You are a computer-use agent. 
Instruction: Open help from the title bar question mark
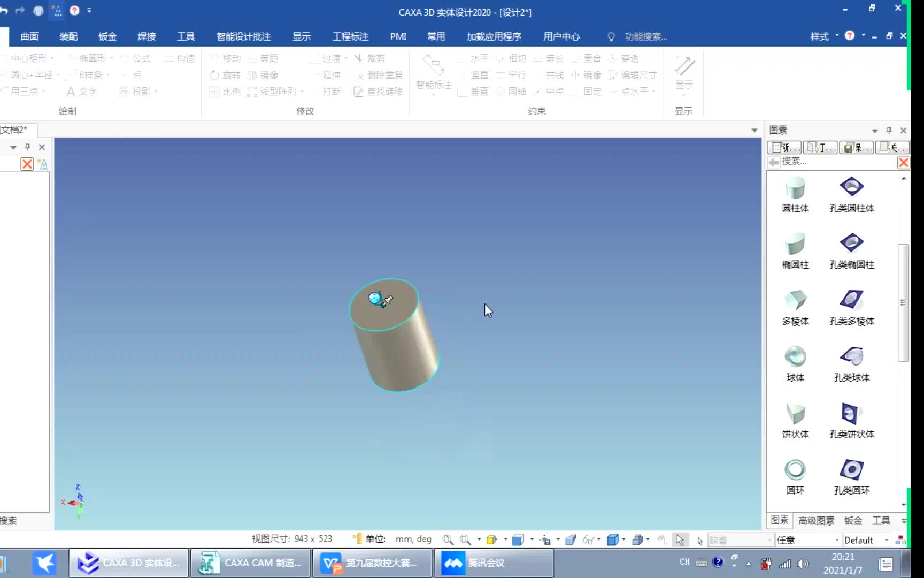(x=74, y=10)
